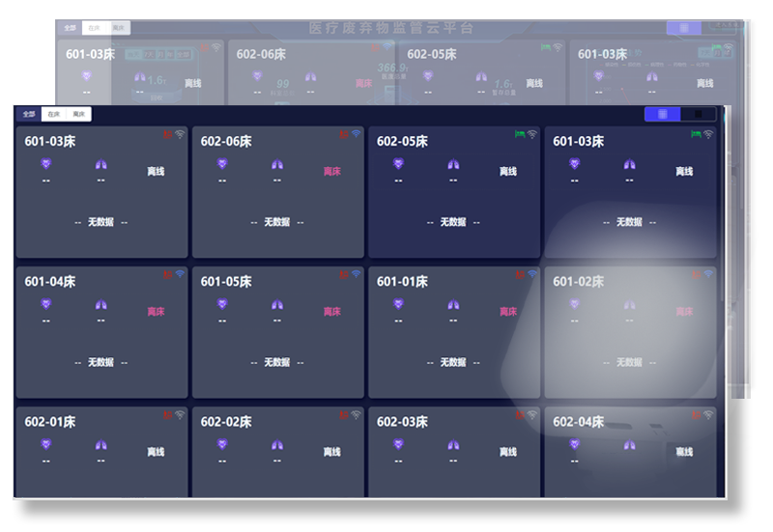The image size is (773, 532).
Task: Click lungs icon on 602-03床 card
Action: [x=453, y=445]
